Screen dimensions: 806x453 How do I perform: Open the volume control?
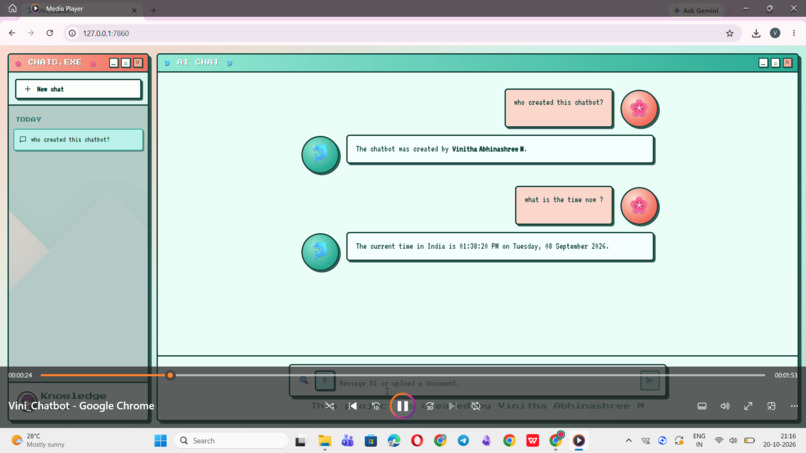[x=725, y=406]
